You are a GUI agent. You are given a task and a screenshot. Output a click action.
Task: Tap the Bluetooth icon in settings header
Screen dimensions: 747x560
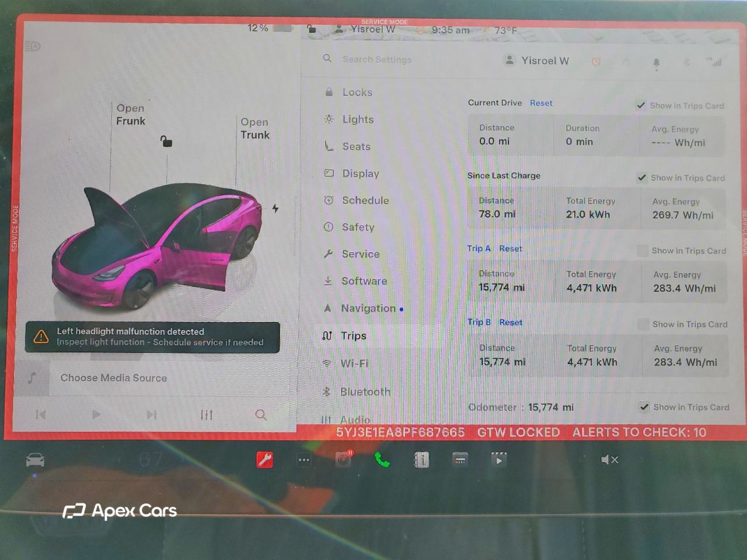coord(686,61)
